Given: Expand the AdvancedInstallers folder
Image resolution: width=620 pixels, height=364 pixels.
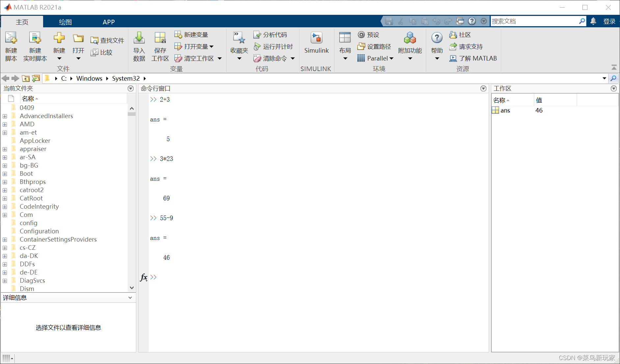Looking at the screenshot, I should (5, 116).
